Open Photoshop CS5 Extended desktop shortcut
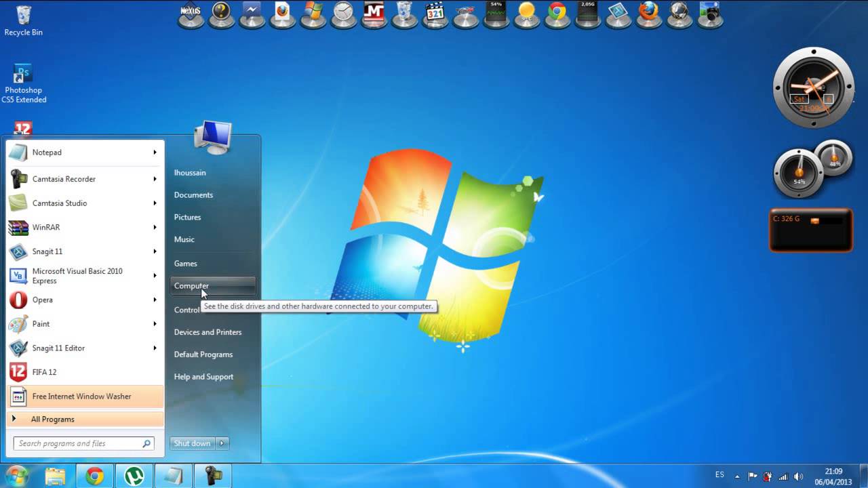The width and height of the screenshot is (868, 488). pyautogui.click(x=23, y=84)
